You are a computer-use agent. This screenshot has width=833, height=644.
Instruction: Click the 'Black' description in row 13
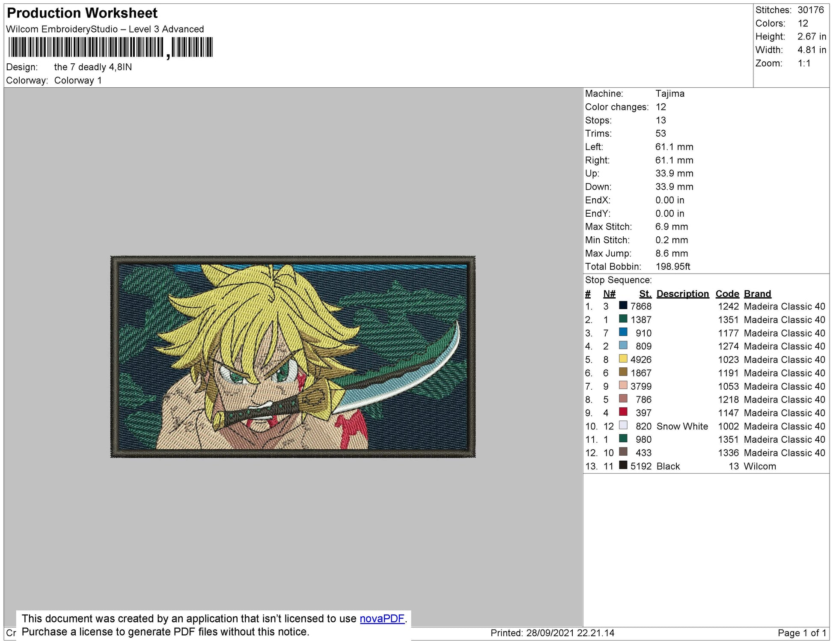click(x=668, y=466)
